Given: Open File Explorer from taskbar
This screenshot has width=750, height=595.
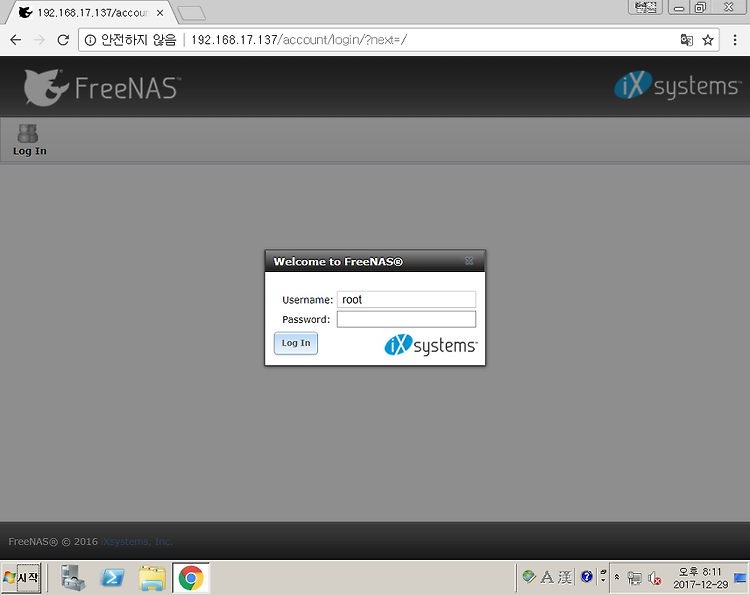Looking at the screenshot, I should [x=152, y=578].
